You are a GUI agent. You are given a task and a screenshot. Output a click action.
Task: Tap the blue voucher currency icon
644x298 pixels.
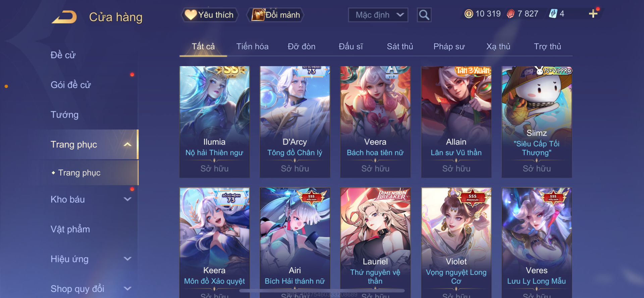tap(553, 14)
